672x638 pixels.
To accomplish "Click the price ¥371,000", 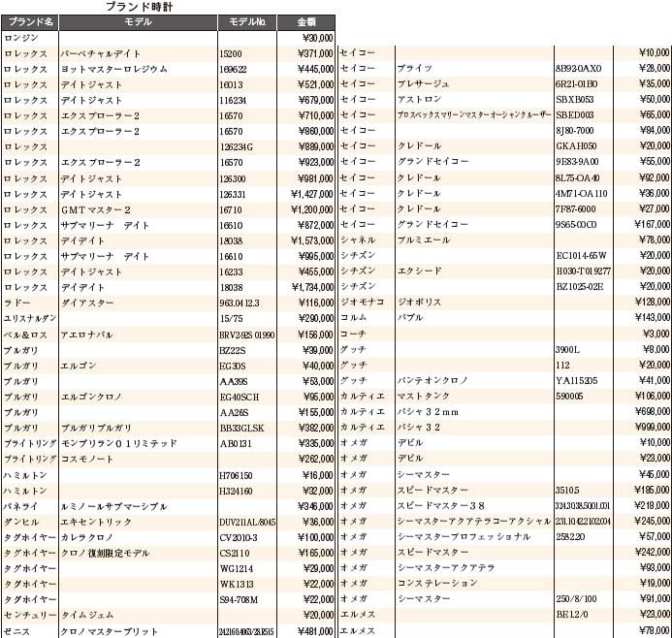I will (x=315, y=54).
